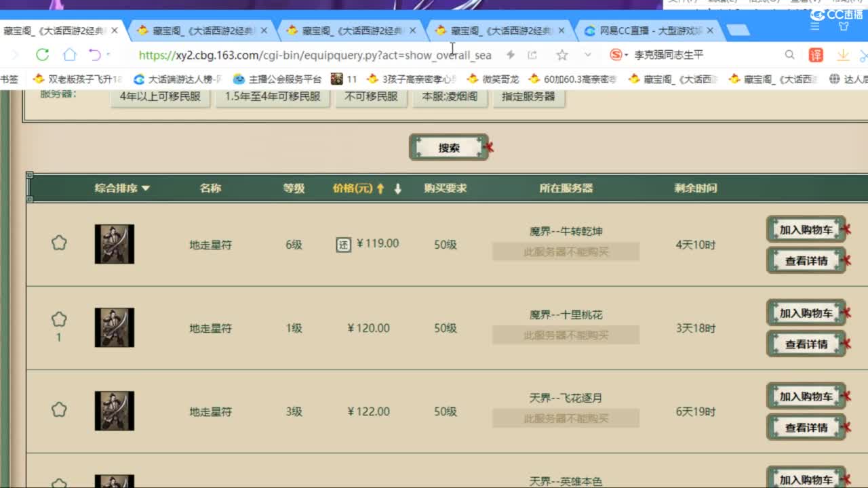Open the bookmark labeled 11
This screenshot has height=488, width=868.
coord(344,79)
